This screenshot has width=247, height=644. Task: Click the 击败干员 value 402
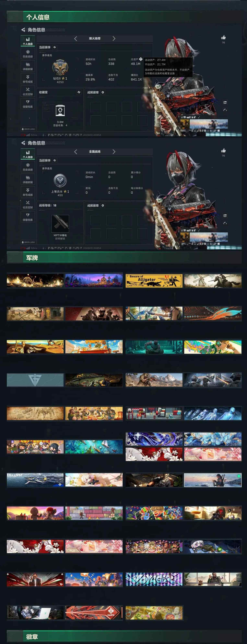[111, 80]
